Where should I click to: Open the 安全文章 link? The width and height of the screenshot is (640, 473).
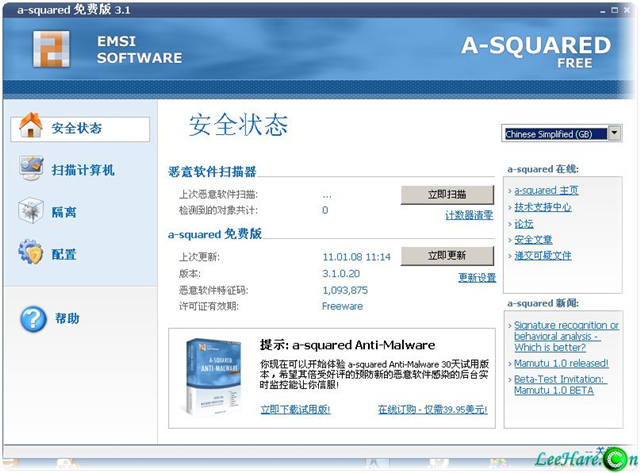533,240
